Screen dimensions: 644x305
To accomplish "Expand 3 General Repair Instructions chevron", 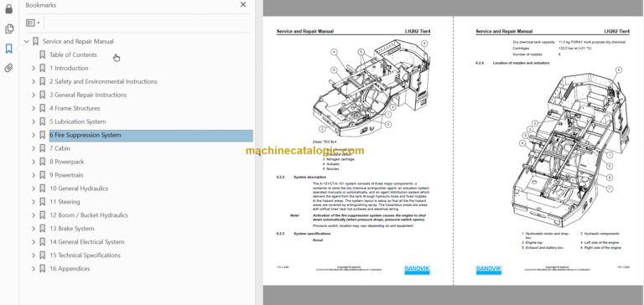I will [x=34, y=95].
